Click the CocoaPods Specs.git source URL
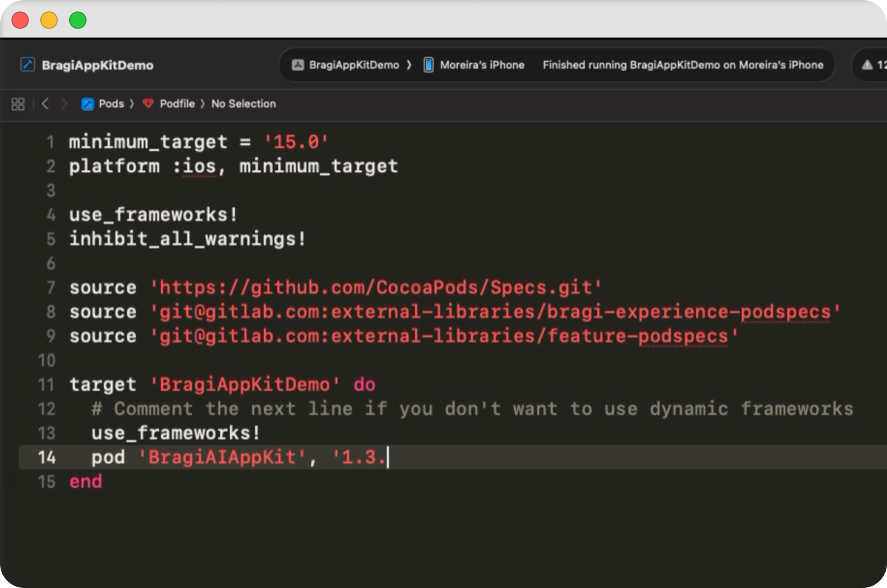887x588 pixels. point(376,287)
